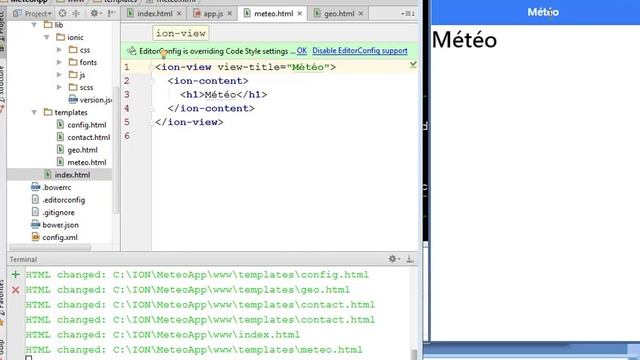
Task: Select index.html in the project tree
Action: (x=72, y=175)
